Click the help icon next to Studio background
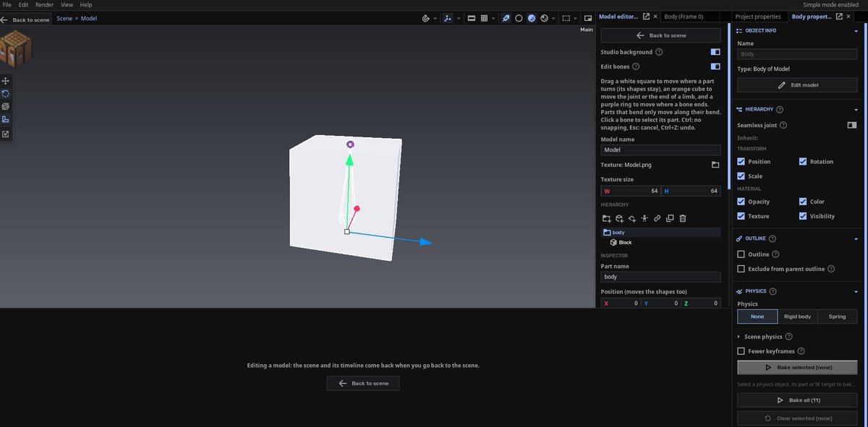This screenshot has height=427, width=868. [x=659, y=52]
